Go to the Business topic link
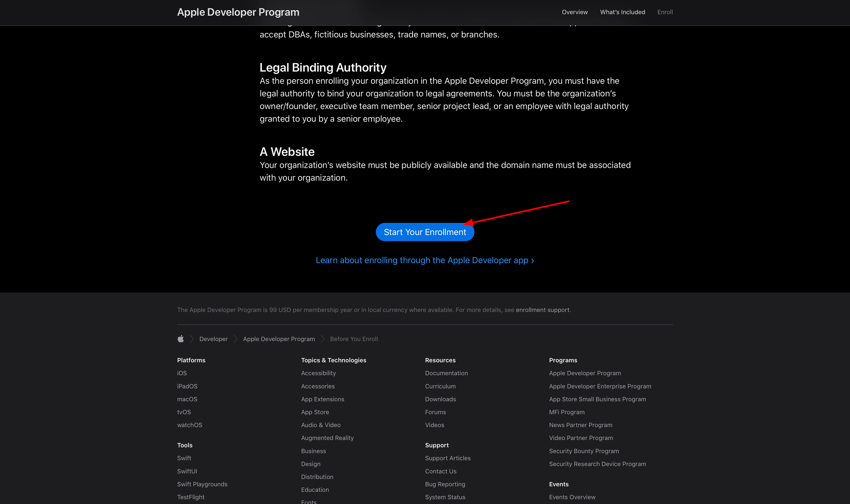This screenshot has height=504, width=850. [314, 451]
